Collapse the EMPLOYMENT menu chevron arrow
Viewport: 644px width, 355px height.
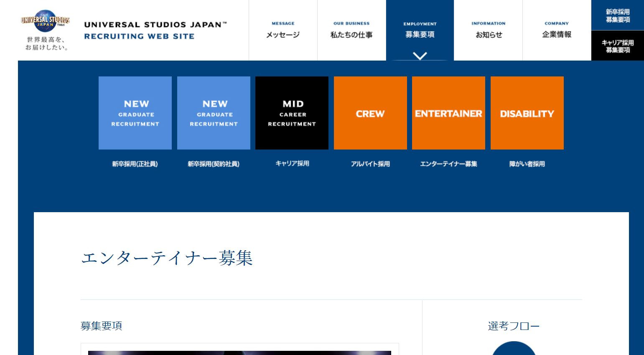(x=420, y=56)
